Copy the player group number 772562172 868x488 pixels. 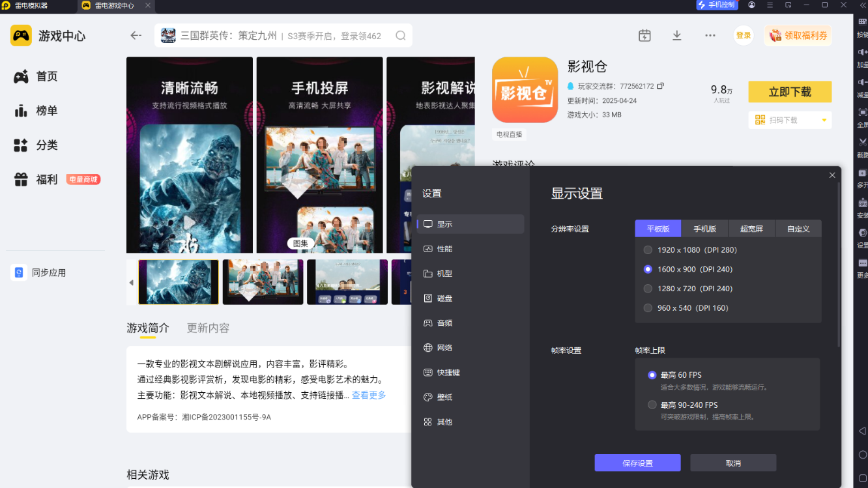tap(660, 86)
